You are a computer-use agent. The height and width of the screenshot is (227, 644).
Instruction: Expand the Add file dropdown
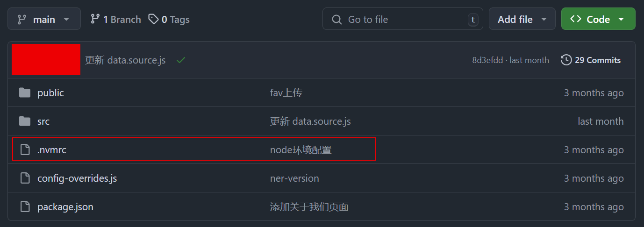pyautogui.click(x=522, y=19)
